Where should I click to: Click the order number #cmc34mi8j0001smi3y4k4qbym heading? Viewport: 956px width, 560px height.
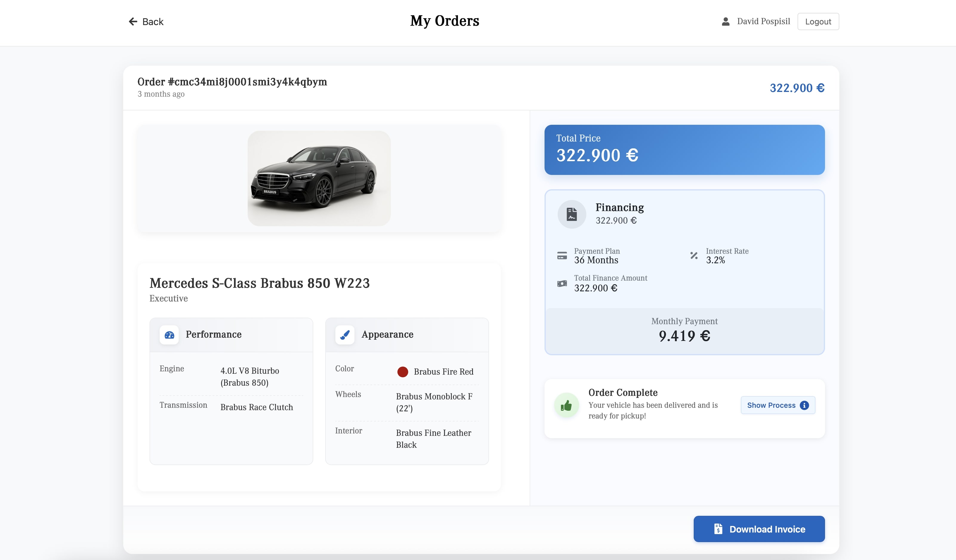[x=232, y=82]
